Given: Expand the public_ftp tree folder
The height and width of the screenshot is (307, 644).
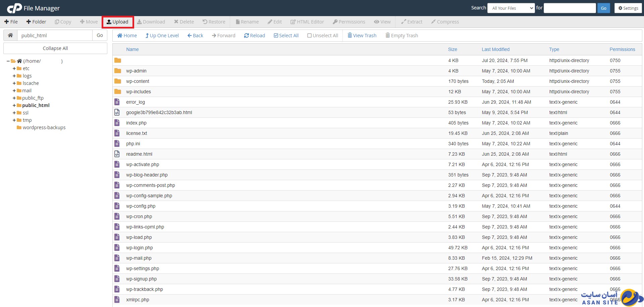Looking at the screenshot, I should (x=14, y=98).
